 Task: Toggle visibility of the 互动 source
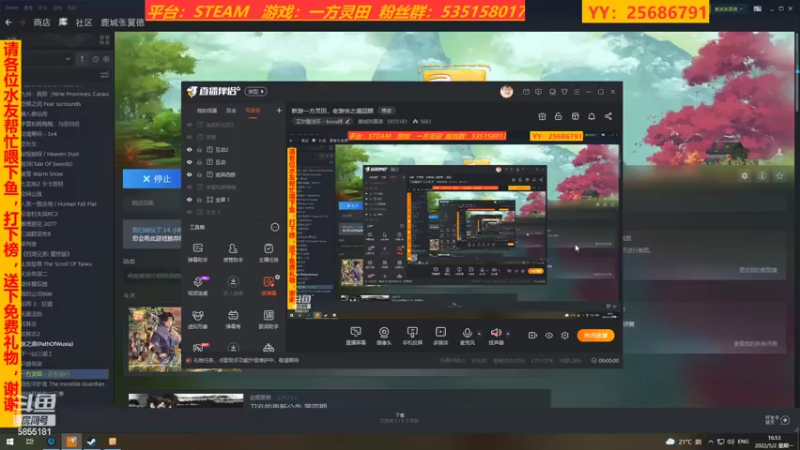pos(189,162)
